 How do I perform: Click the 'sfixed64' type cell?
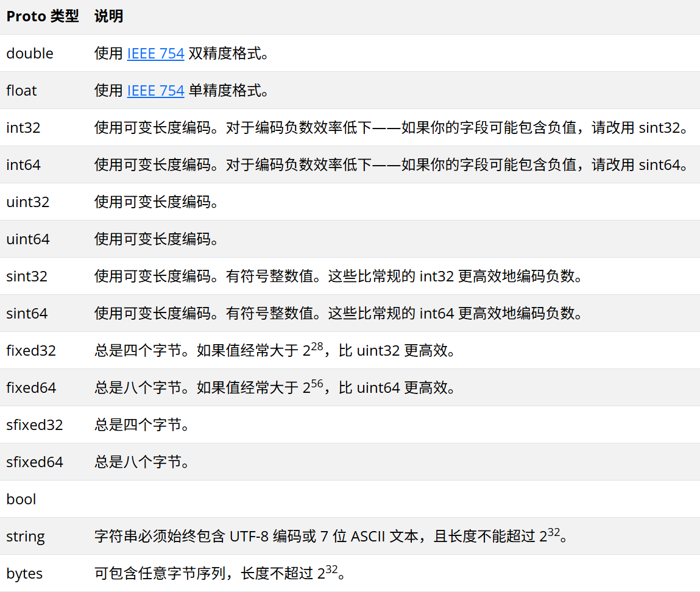(34, 462)
